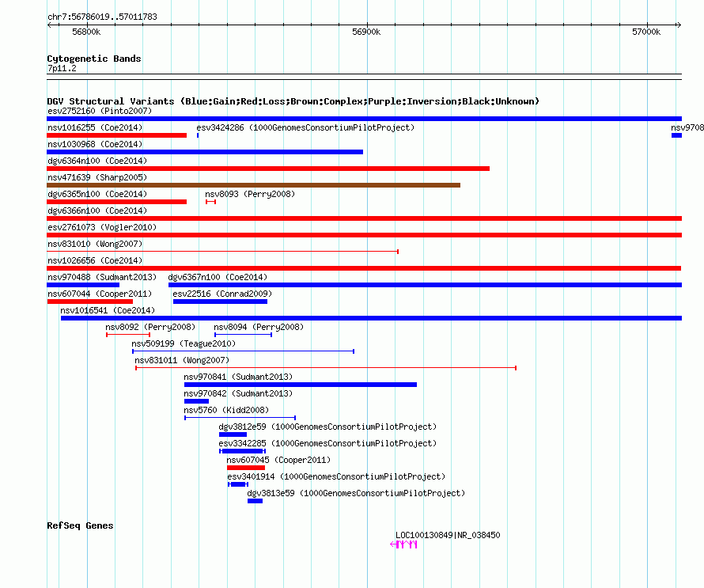Click the magenta LOC100130849 gene glyph
Image resolution: width=704 pixels, height=588 pixels.
point(403,544)
